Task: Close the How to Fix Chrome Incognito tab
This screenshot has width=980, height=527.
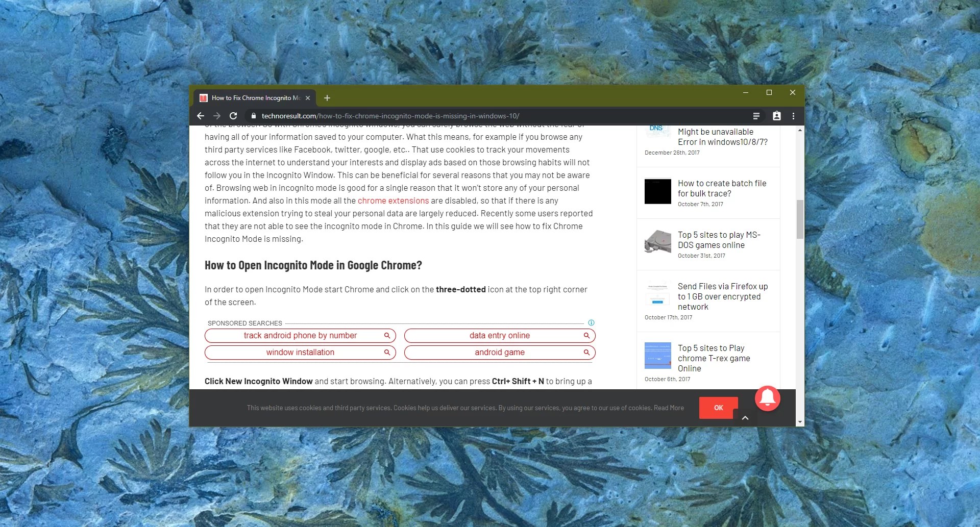Action: (x=308, y=98)
